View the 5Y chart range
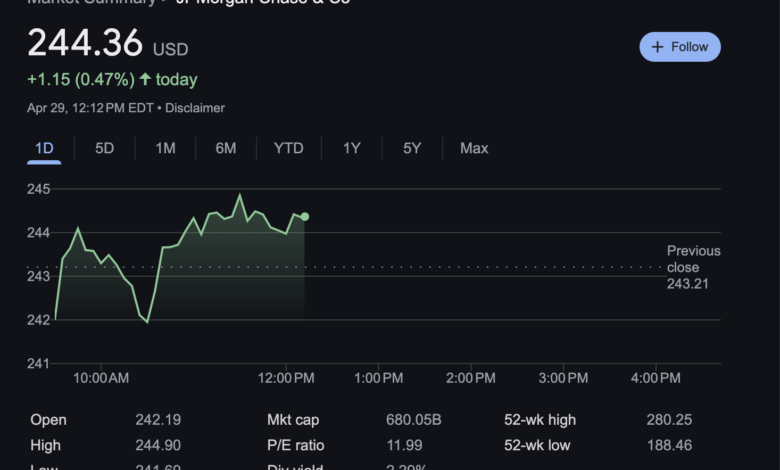 (x=412, y=148)
